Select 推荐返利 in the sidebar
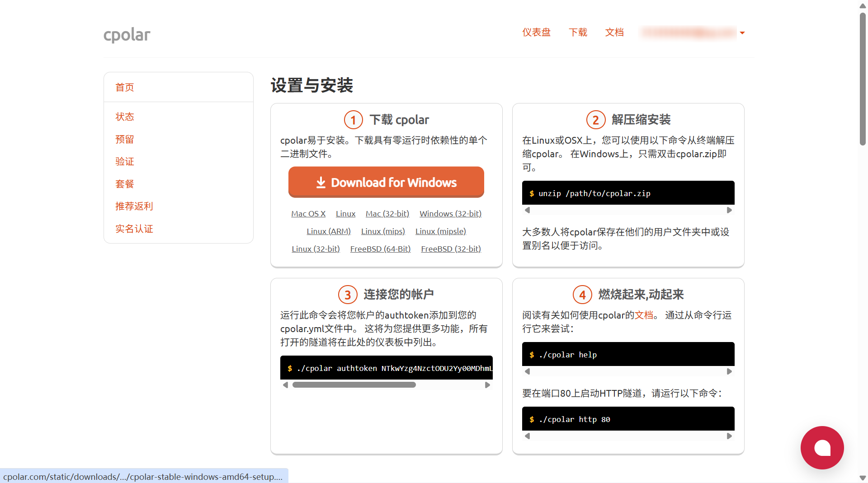 coord(134,206)
